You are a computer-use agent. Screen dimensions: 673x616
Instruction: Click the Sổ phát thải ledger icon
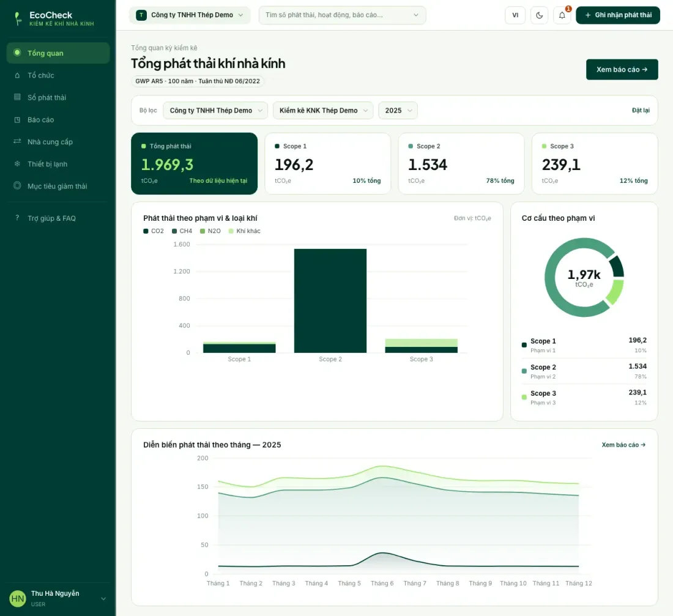coord(17,97)
